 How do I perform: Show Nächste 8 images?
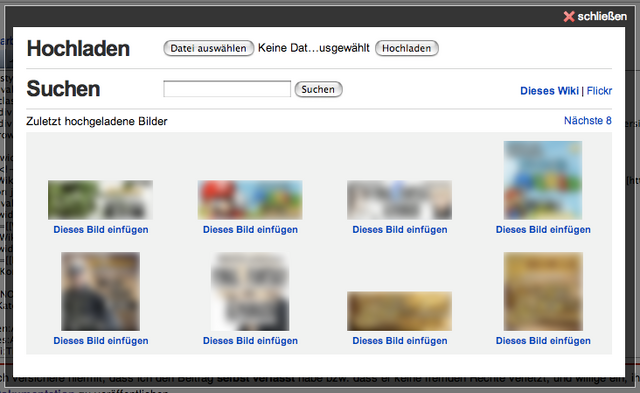tap(587, 120)
